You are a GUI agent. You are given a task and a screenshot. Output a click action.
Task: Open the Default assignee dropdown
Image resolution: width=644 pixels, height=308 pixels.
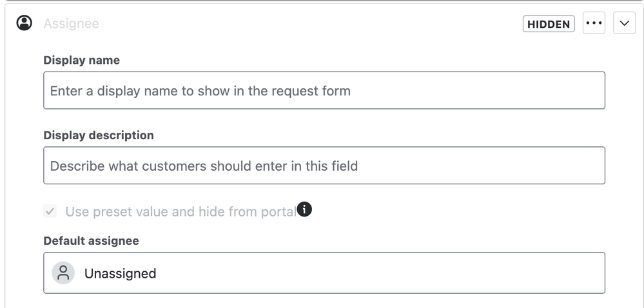click(324, 273)
